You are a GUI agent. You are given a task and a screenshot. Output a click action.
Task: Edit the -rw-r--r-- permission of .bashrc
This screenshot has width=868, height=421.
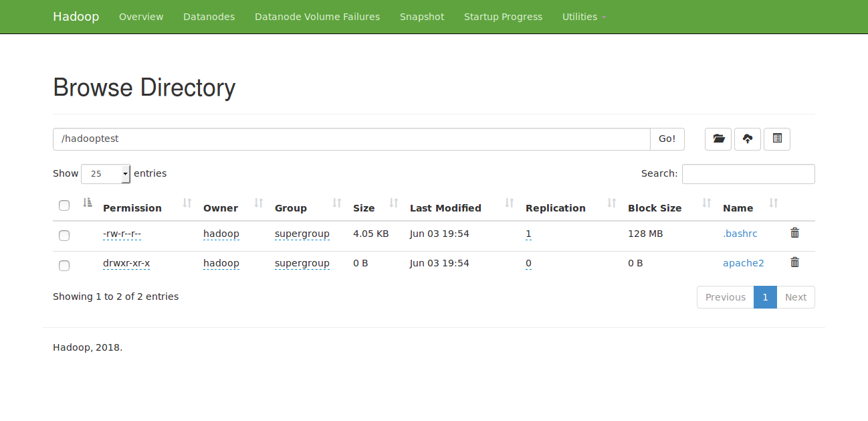click(x=122, y=234)
